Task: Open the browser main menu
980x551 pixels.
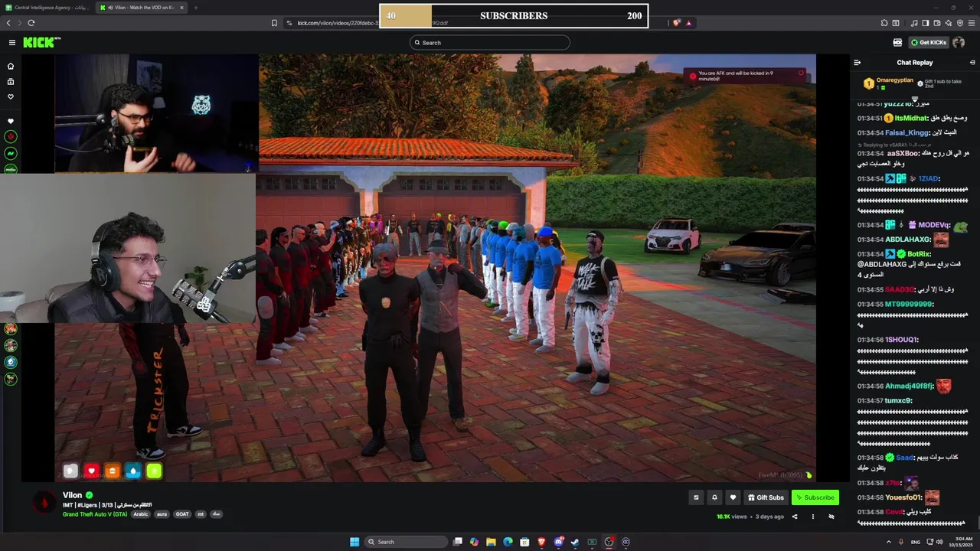Action: click(971, 23)
